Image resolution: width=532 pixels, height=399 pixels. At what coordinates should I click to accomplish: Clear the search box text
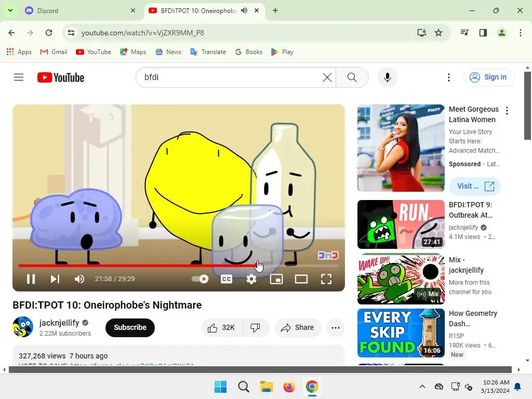pos(327,77)
